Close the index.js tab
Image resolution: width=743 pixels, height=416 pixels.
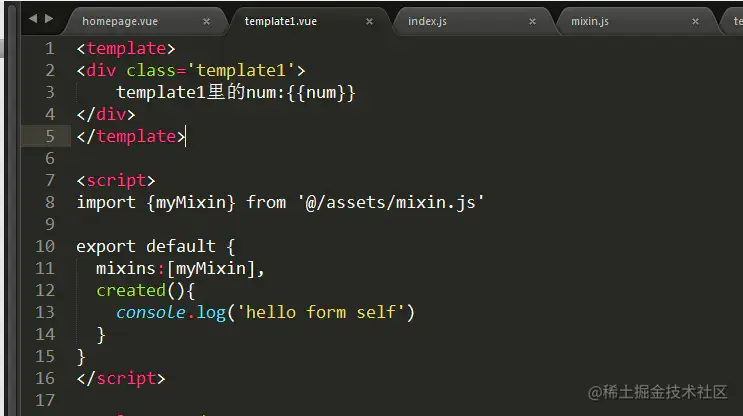(532, 21)
